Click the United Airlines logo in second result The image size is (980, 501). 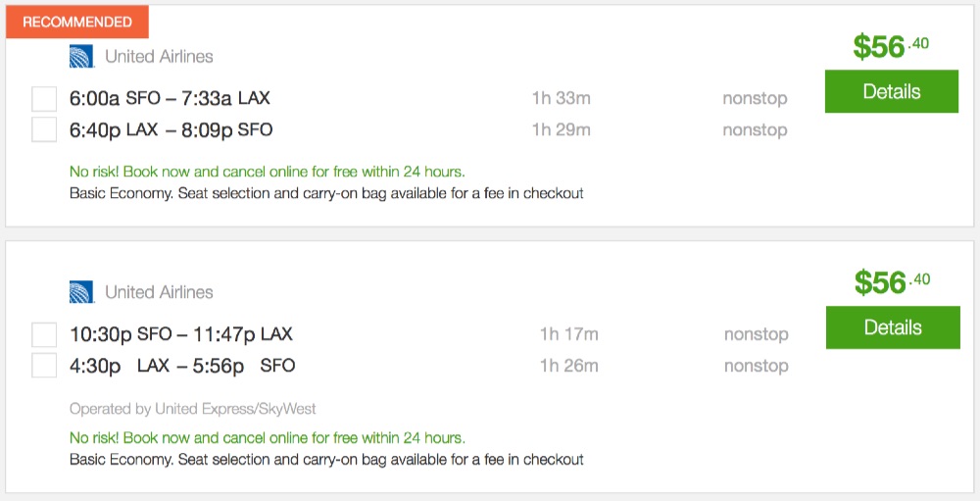tap(81, 292)
